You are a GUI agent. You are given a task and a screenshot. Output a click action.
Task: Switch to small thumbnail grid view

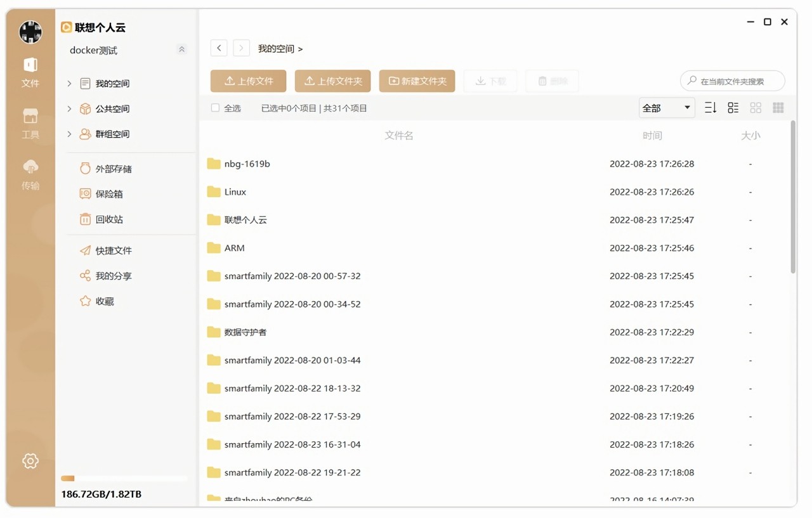pyautogui.click(x=778, y=108)
